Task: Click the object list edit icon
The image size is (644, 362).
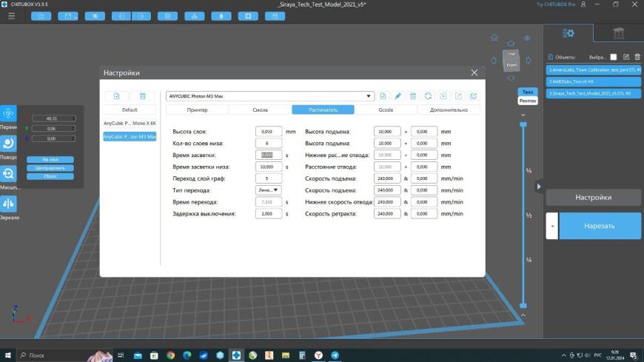Action: (x=626, y=57)
